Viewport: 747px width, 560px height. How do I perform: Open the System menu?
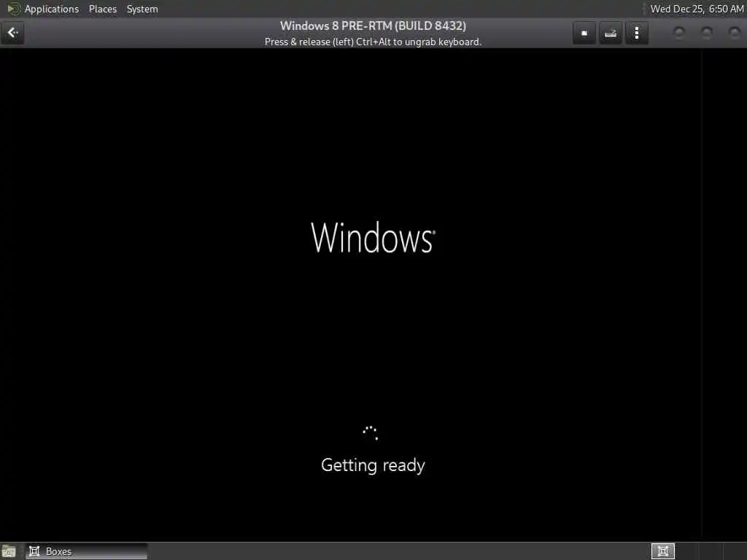142,9
